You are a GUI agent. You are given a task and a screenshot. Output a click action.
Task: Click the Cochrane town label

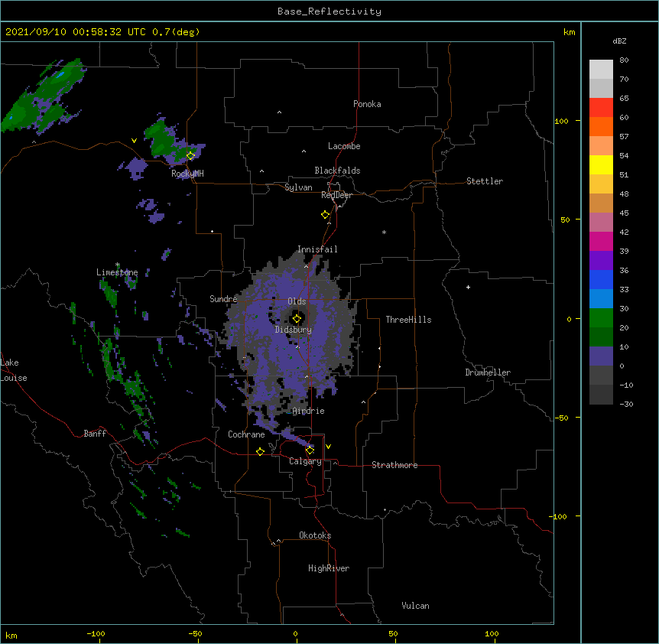click(x=246, y=434)
